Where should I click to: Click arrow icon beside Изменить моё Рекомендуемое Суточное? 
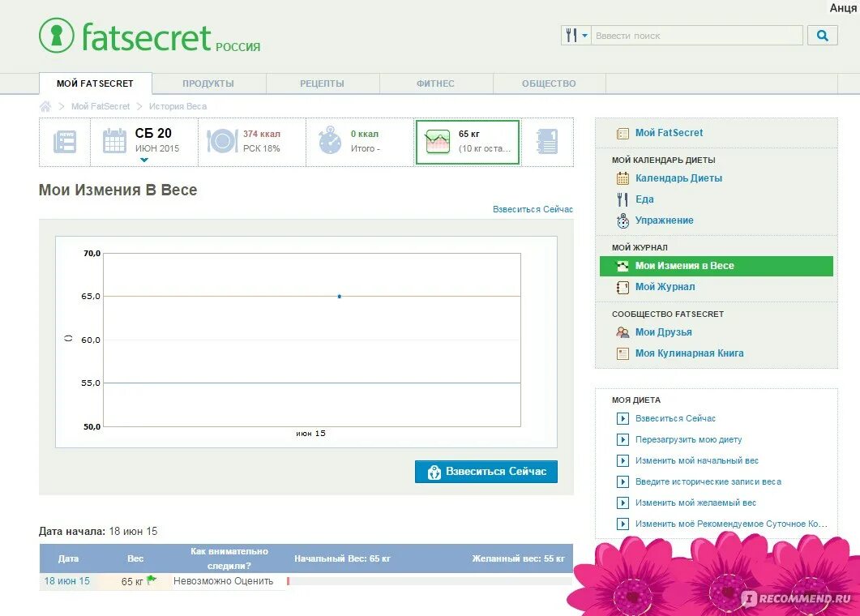pos(623,524)
